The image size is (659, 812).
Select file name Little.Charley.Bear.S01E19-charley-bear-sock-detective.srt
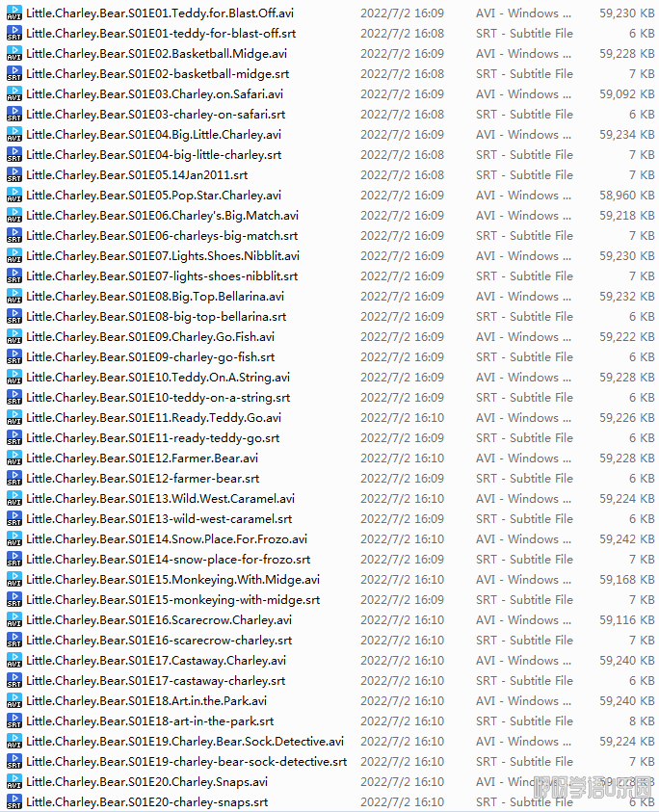[x=187, y=761]
